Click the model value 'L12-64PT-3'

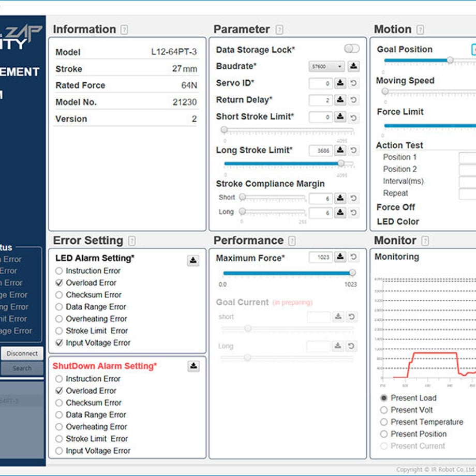tap(174, 52)
